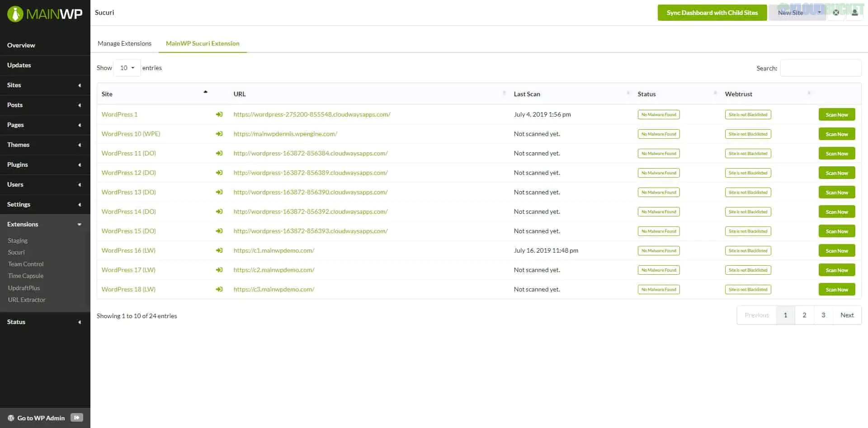868x428 pixels.
Task: Click the help icon next to New Site
Action: pos(836,13)
